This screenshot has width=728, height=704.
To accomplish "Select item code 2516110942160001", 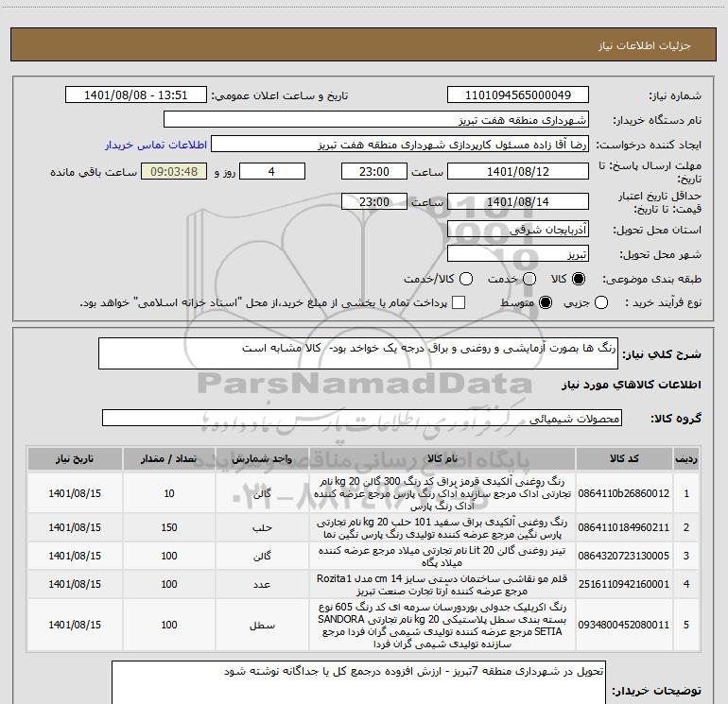I will coord(624,584).
